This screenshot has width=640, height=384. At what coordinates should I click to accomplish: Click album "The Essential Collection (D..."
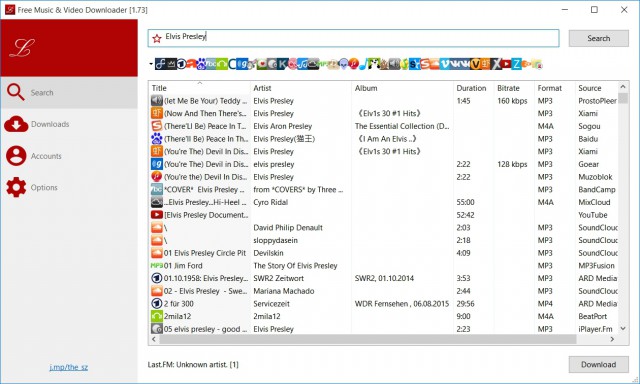[402, 126]
